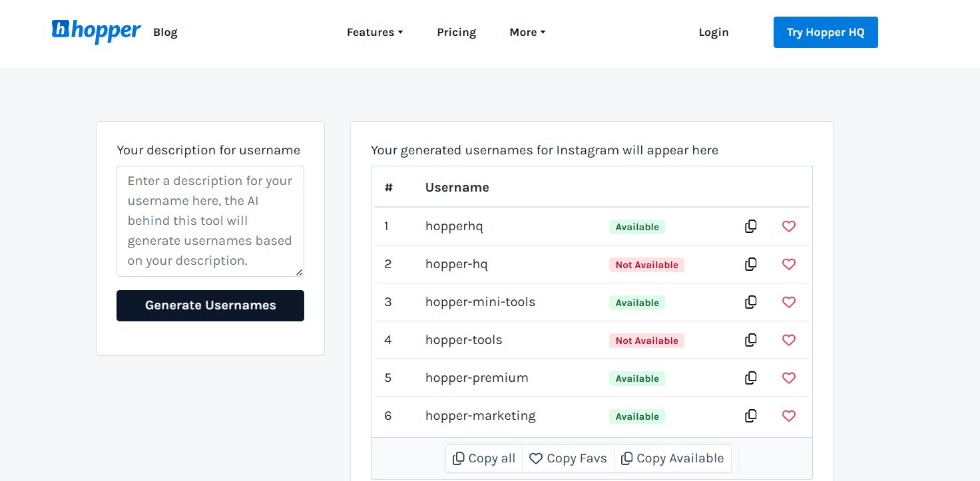The image size is (980, 481).
Task: Open the Pricing page
Action: point(456,32)
